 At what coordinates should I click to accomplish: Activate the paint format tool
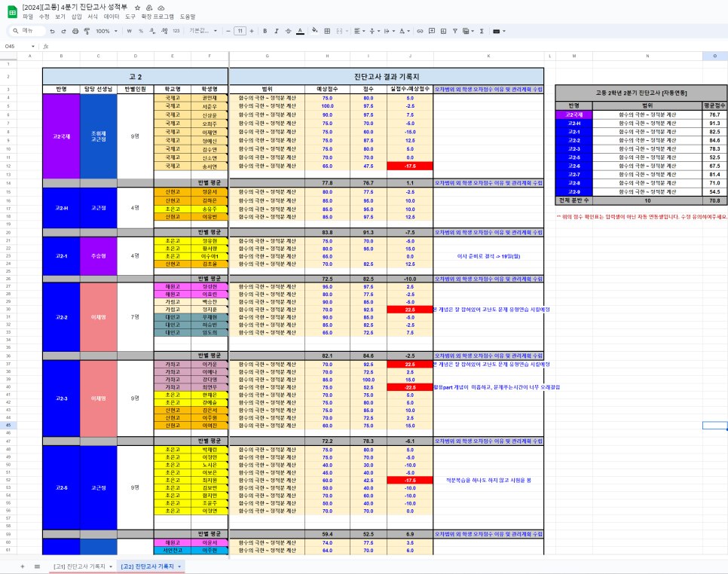tap(87, 31)
